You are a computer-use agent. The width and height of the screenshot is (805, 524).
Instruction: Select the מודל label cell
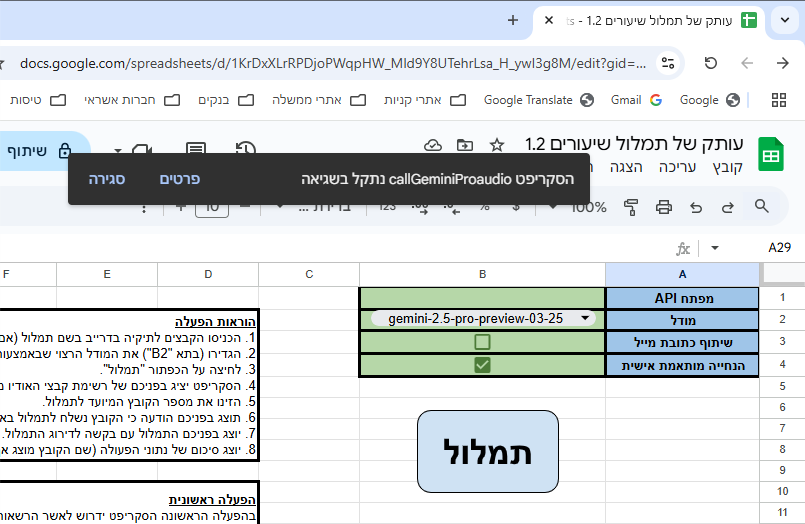point(683,320)
